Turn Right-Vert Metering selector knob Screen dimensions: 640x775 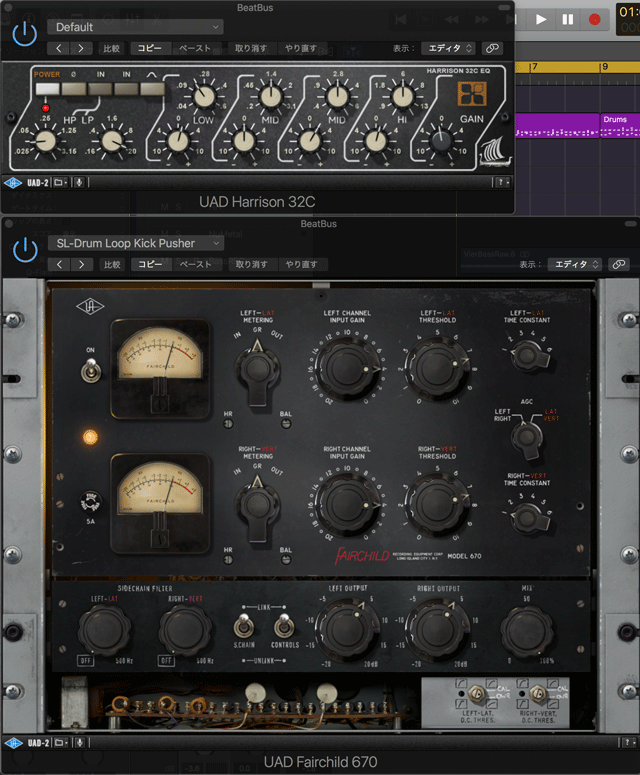257,507
